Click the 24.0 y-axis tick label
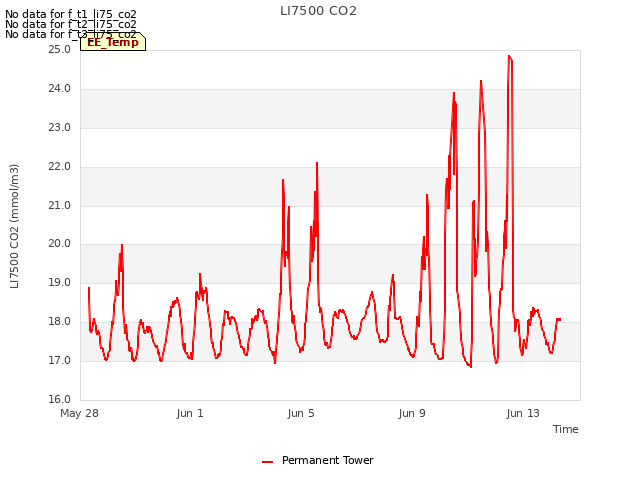Screen dimensions: 640x480 (x=60, y=89)
